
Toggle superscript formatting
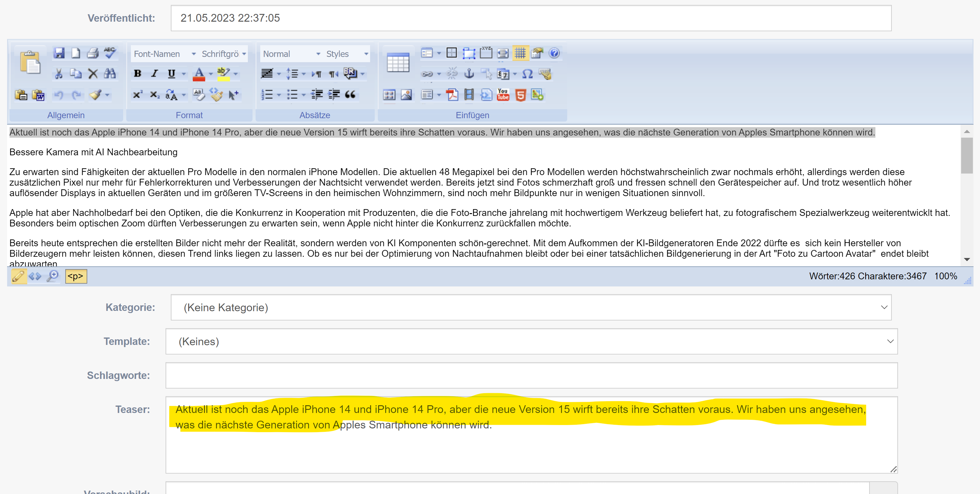tap(137, 95)
